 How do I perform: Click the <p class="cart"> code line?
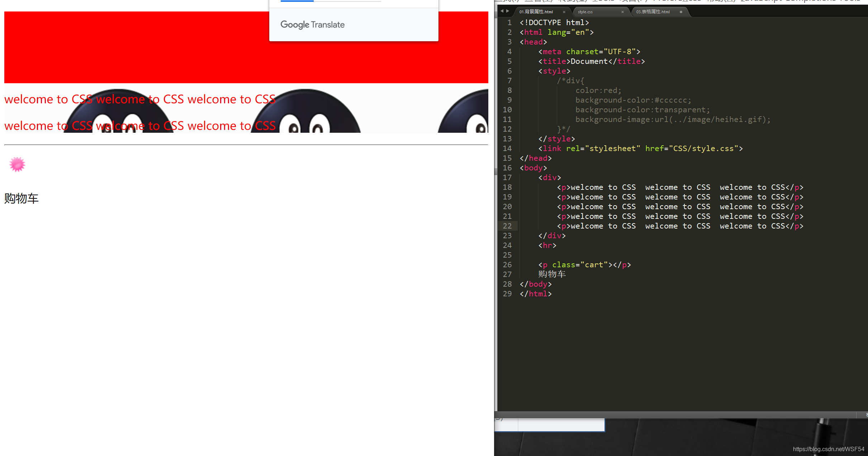coord(584,265)
